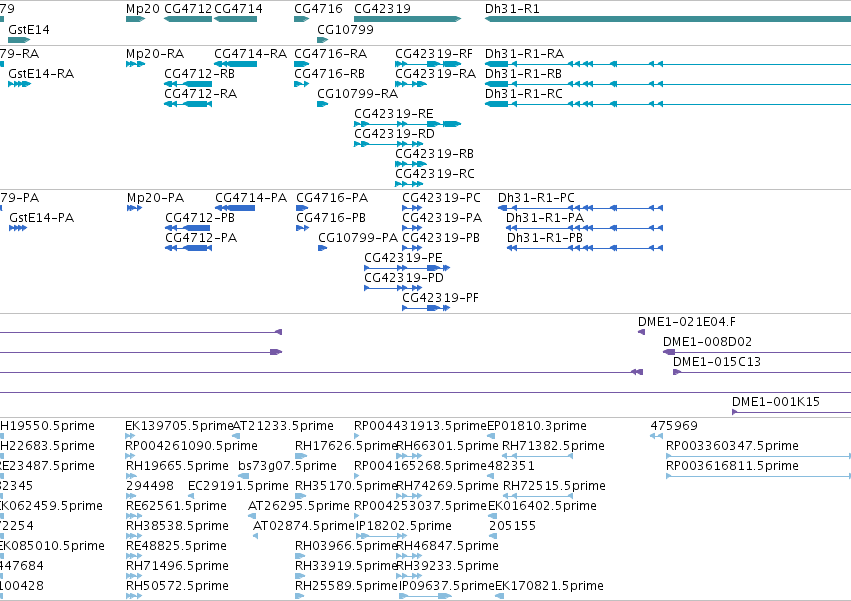Click EST EK170821.5prime label
This screenshot has width=851, height=601.
(x=549, y=587)
